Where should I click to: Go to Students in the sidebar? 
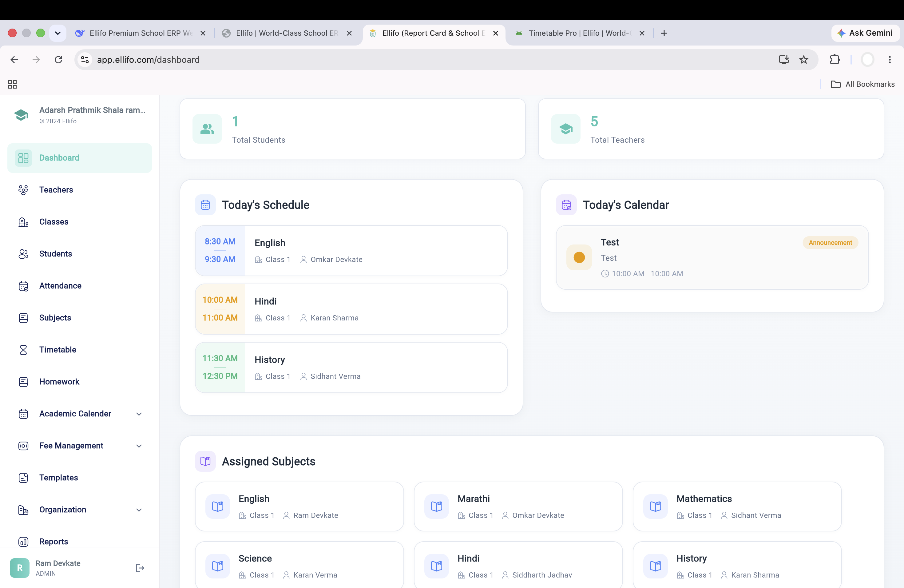coord(79,254)
